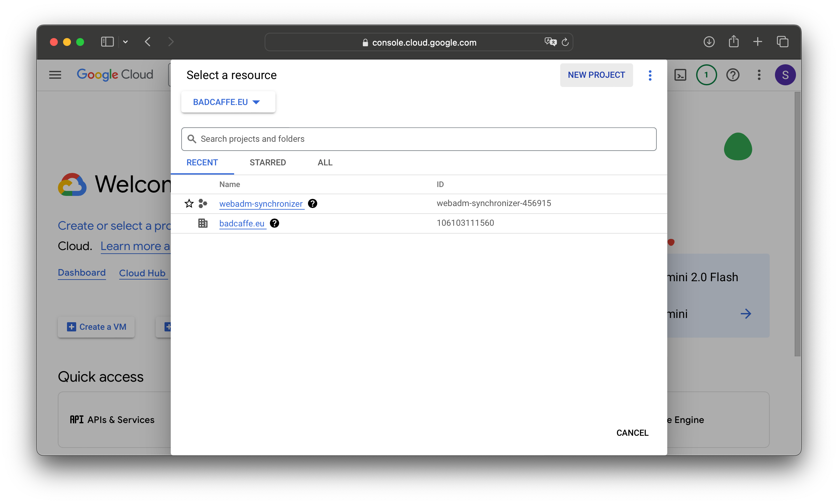Click CANCEL in the resource dialog
Viewport: 838px width, 504px height.
tap(632, 433)
